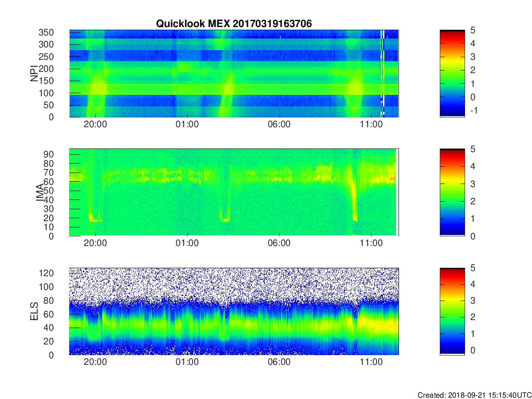Select the NPI axis label
This screenshot has width=532, height=399.
click(34, 74)
